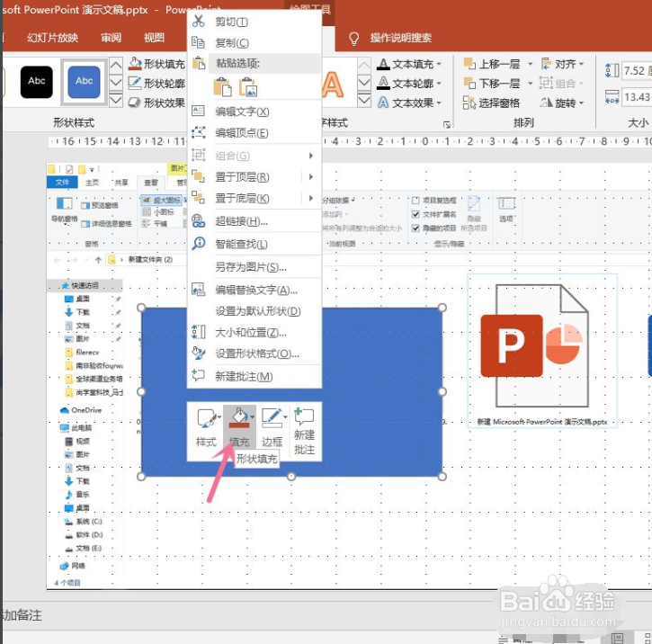Image resolution: width=652 pixels, height=644 pixels.
Task: Select the blue Abc shape style
Action: coord(84,82)
